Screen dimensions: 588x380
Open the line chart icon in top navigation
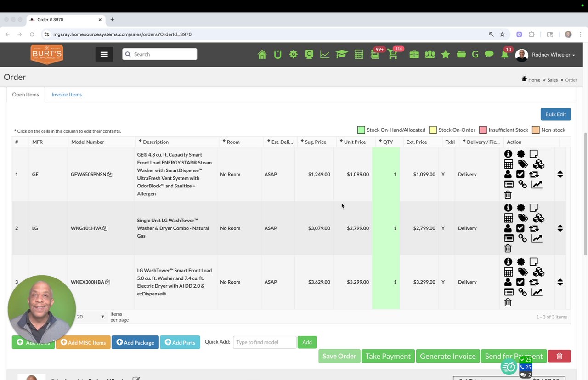[325, 54]
